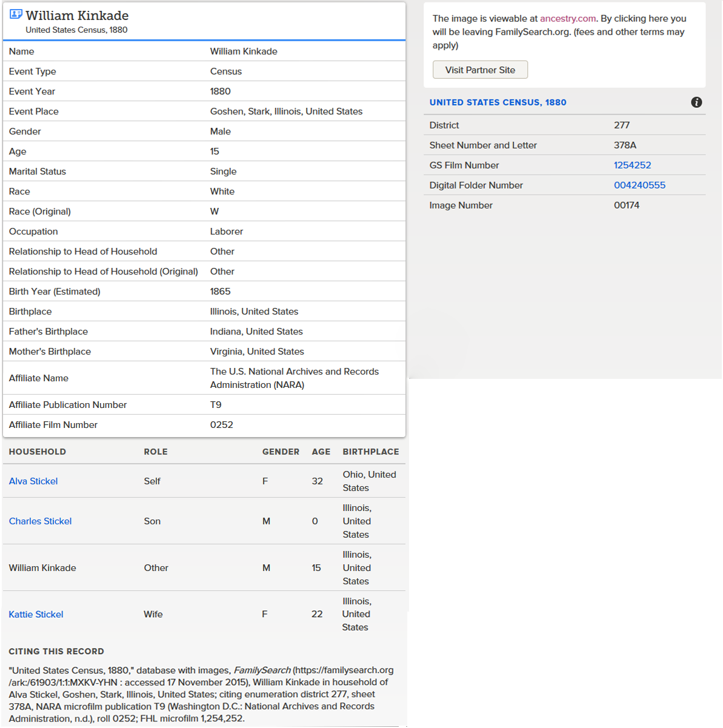Click the ROLE column header

(x=156, y=452)
